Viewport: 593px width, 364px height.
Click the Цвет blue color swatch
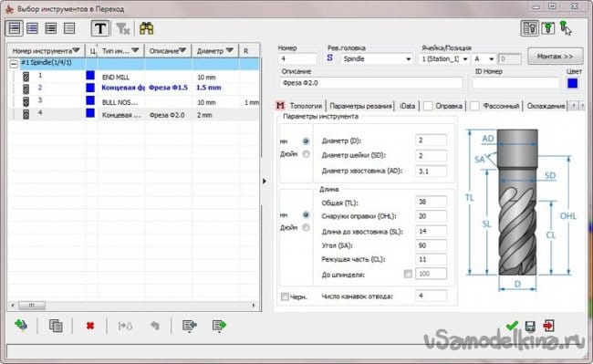point(573,83)
